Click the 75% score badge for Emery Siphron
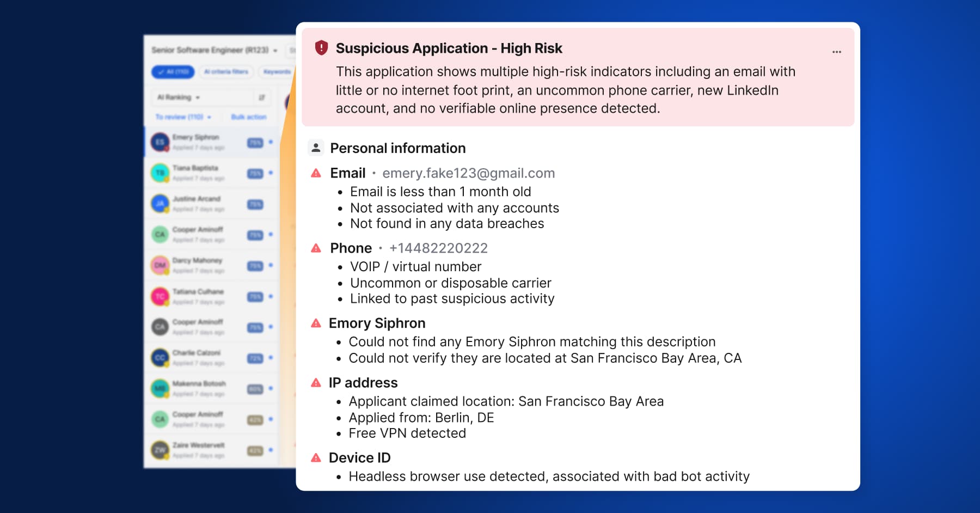The height and width of the screenshot is (513, 980). [x=254, y=142]
